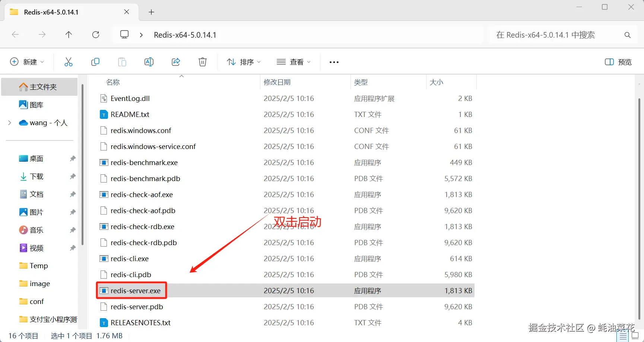Click the redis-cli.exe file icon

coord(104,259)
